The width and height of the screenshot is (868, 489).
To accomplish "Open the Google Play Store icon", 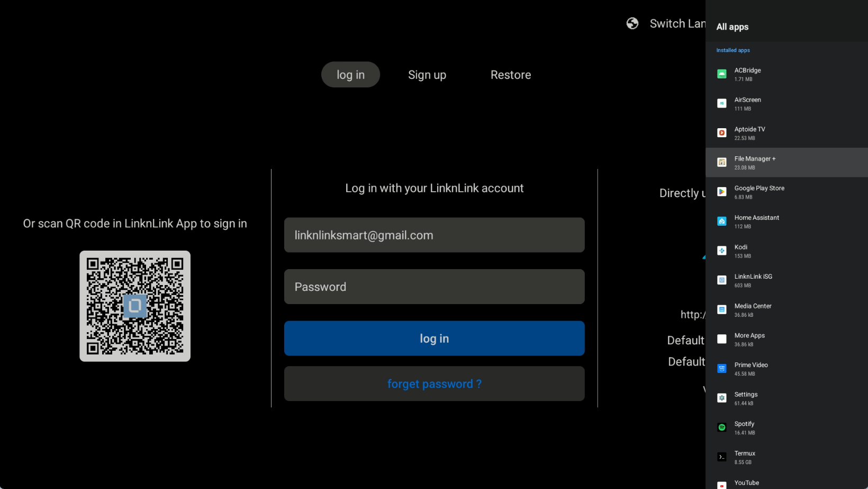I will 721,192.
